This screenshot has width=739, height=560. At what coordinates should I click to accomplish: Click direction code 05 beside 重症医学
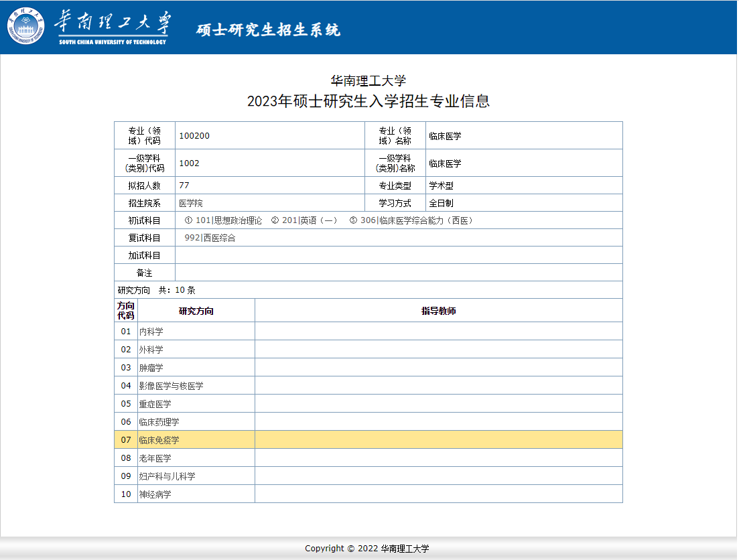tap(126, 404)
